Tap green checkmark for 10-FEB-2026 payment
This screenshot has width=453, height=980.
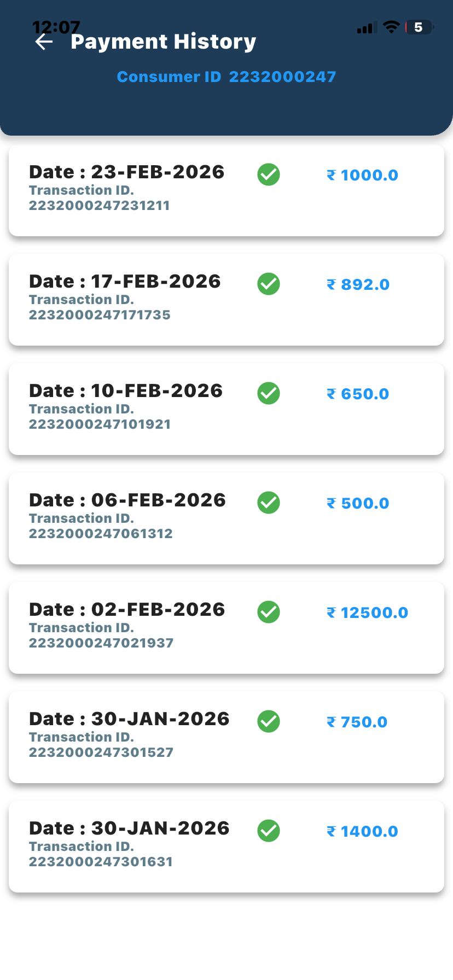[269, 393]
